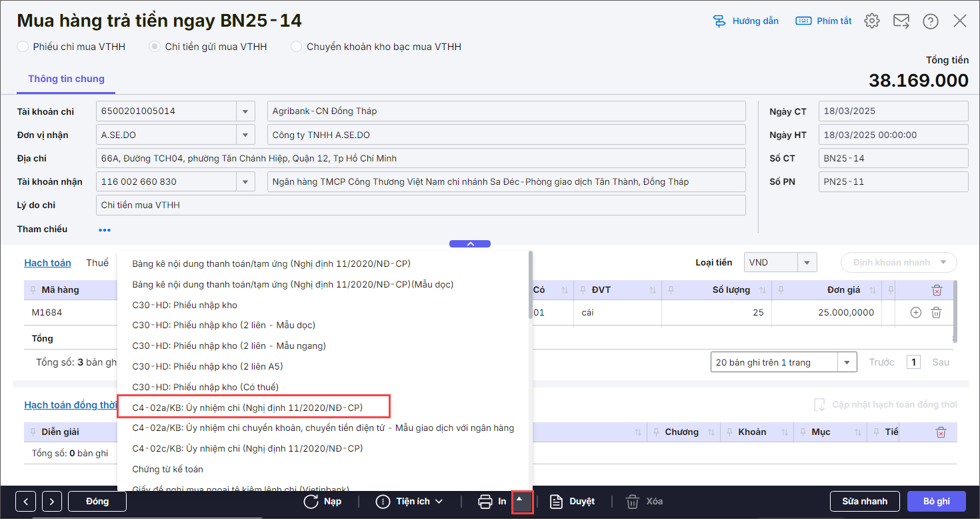Choose Chuyển khoản kho bạc mua VTHH
Screen dimensions: 980x519
tap(297, 47)
